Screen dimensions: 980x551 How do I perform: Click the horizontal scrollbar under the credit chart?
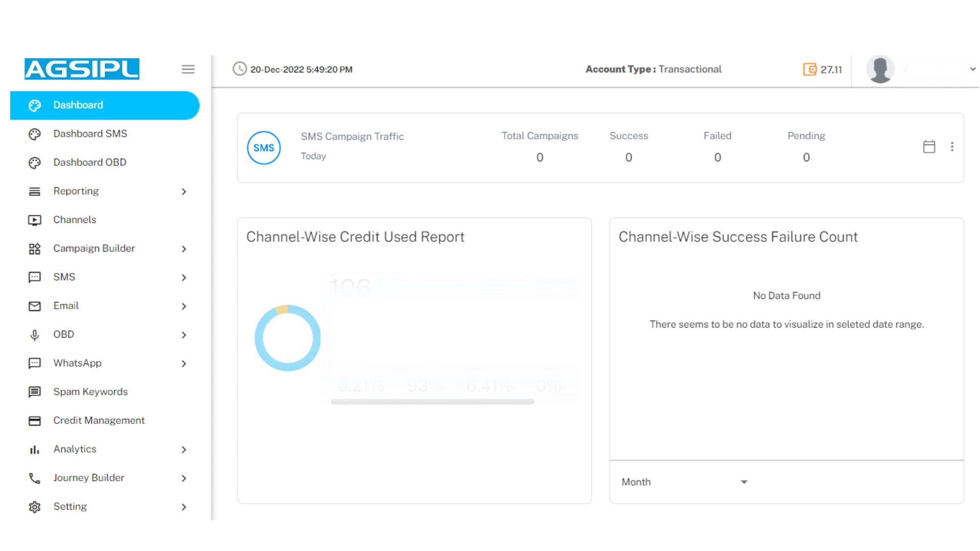pyautogui.click(x=432, y=402)
